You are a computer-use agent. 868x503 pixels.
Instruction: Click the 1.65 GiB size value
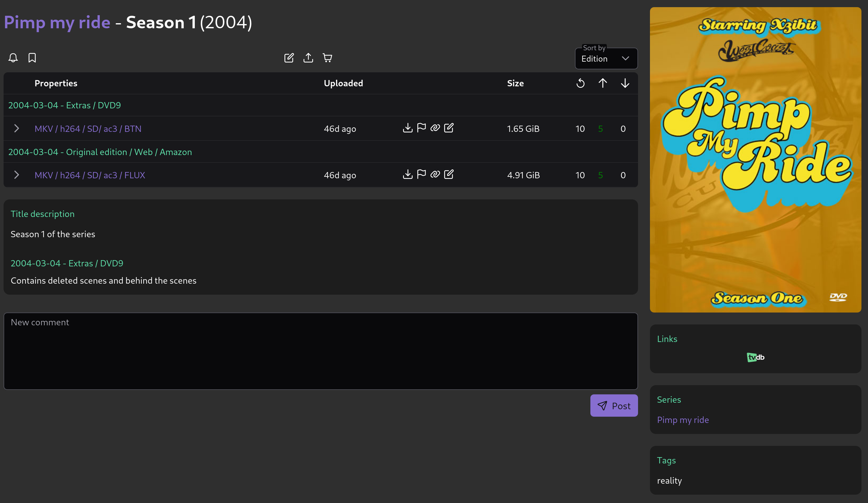tap(523, 129)
